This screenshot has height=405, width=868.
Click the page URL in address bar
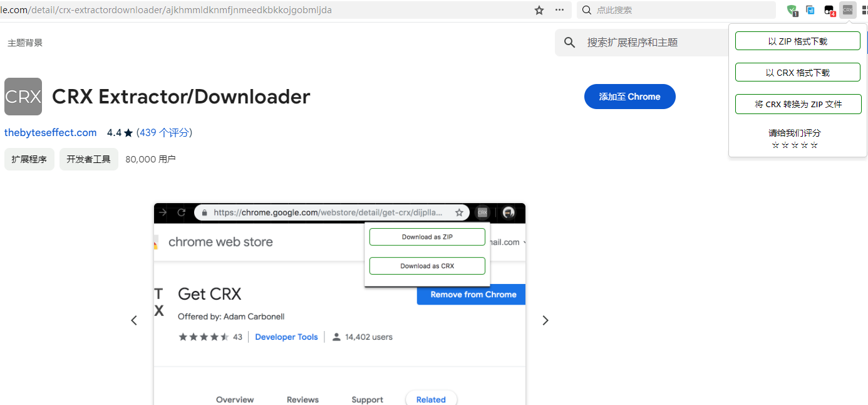tap(166, 10)
